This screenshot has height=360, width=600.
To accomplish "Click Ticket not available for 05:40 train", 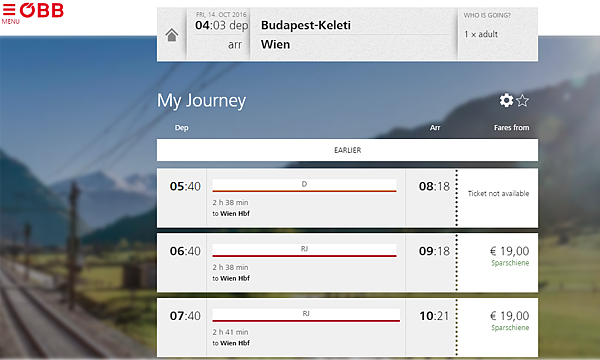I will [498, 194].
